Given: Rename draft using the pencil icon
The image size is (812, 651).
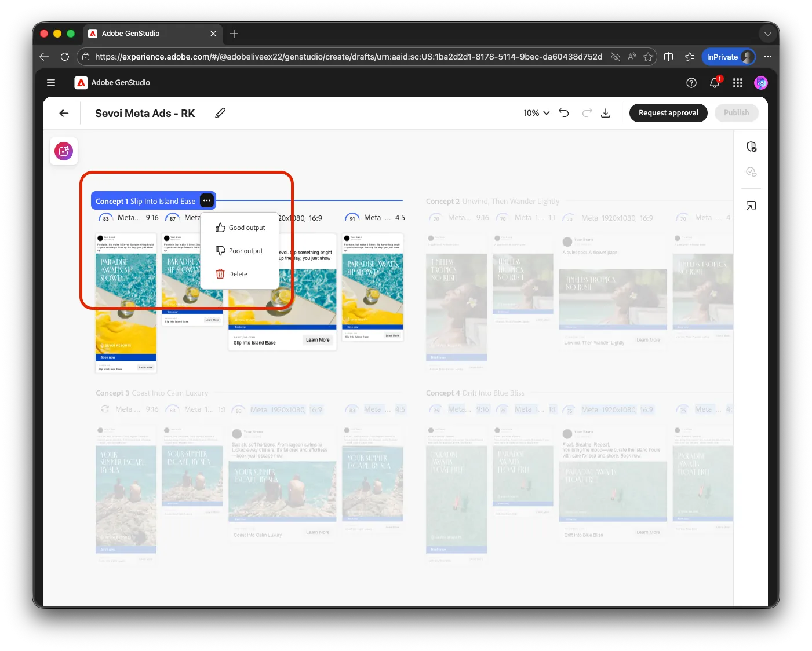Looking at the screenshot, I should point(220,113).
